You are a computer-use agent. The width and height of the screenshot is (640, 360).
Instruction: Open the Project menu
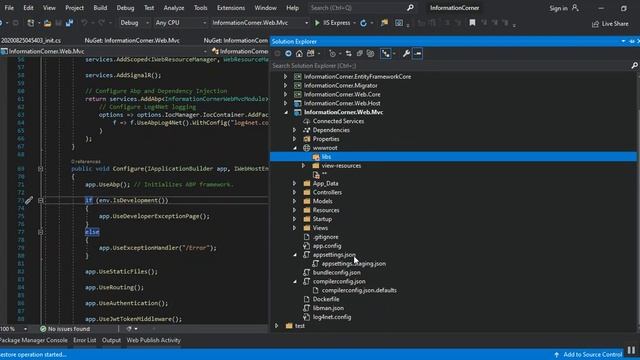pos(75,8)
